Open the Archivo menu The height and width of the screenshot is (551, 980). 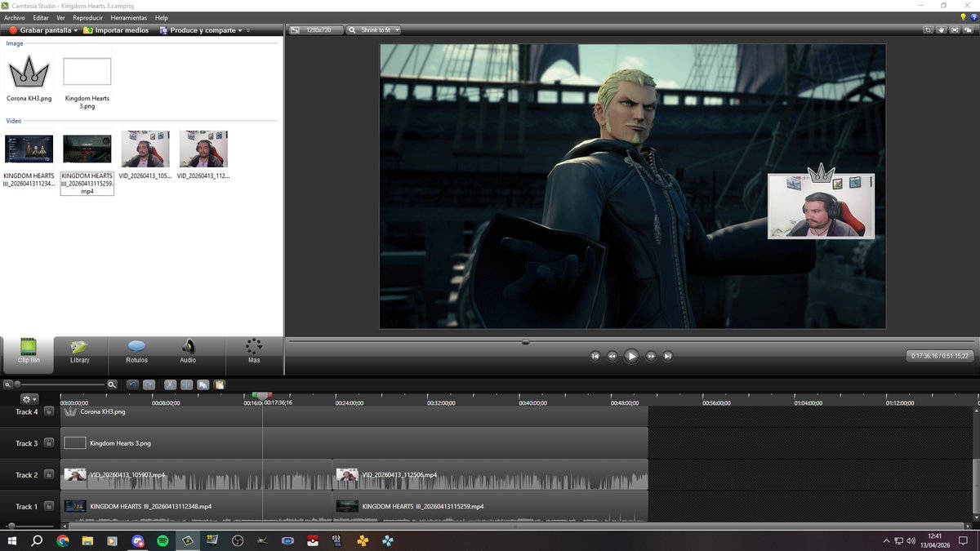point(15,17)
